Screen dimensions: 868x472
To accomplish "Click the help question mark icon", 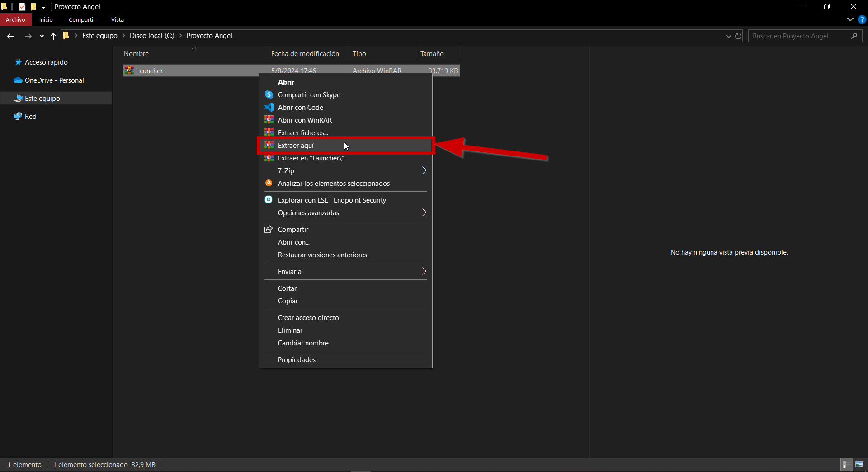I will 862,19.
